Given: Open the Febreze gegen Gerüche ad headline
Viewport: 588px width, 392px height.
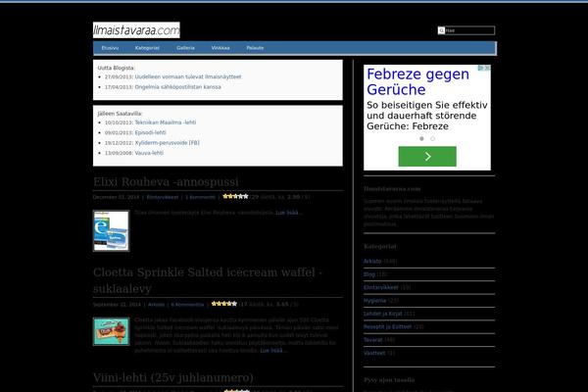Looking at the screenshot, I should pyautogui.click(x=418, y=81).
